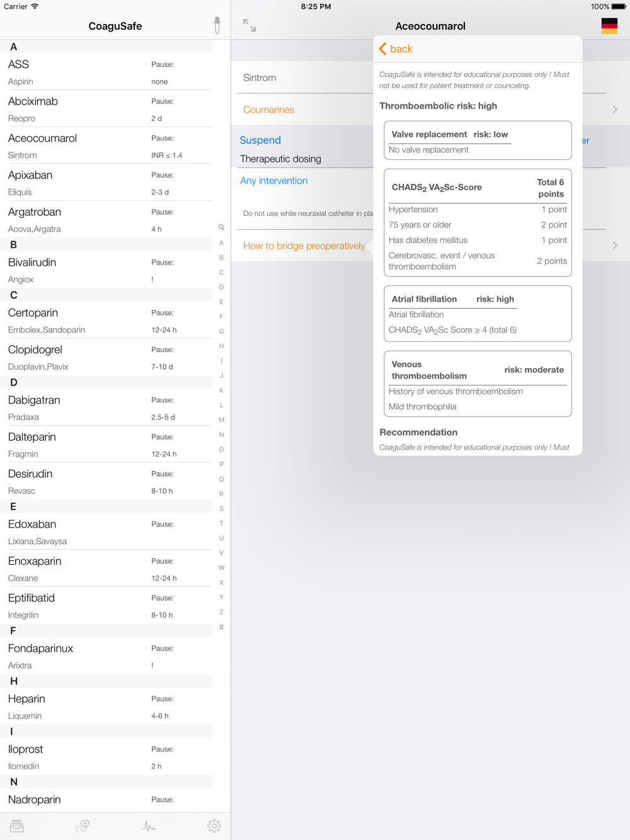Jump to letter T in the index

coord(221,523)
